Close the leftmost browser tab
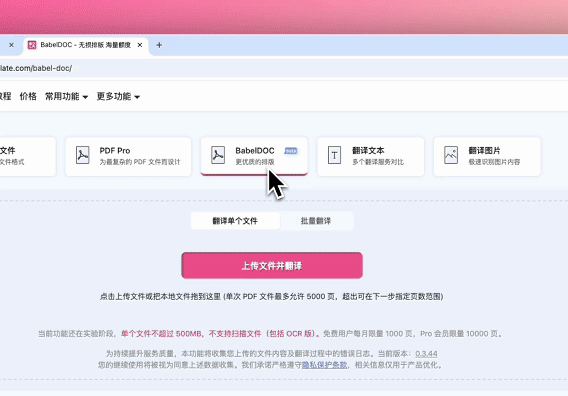 click(11, 45)
